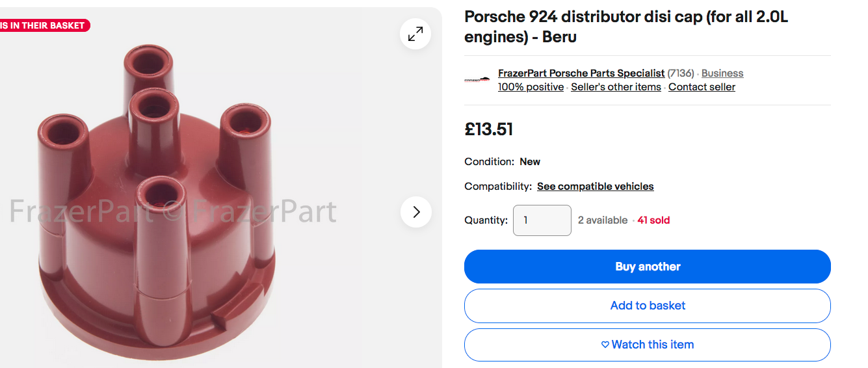
Task: View the seller's 7136 feedback score
Action: coord(681,73)
